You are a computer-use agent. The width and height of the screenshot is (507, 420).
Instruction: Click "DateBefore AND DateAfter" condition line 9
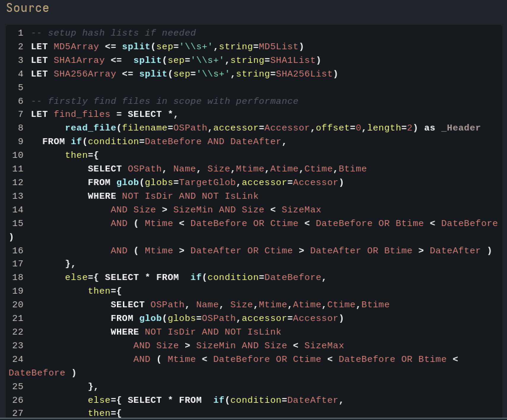[x=213, y=141]
